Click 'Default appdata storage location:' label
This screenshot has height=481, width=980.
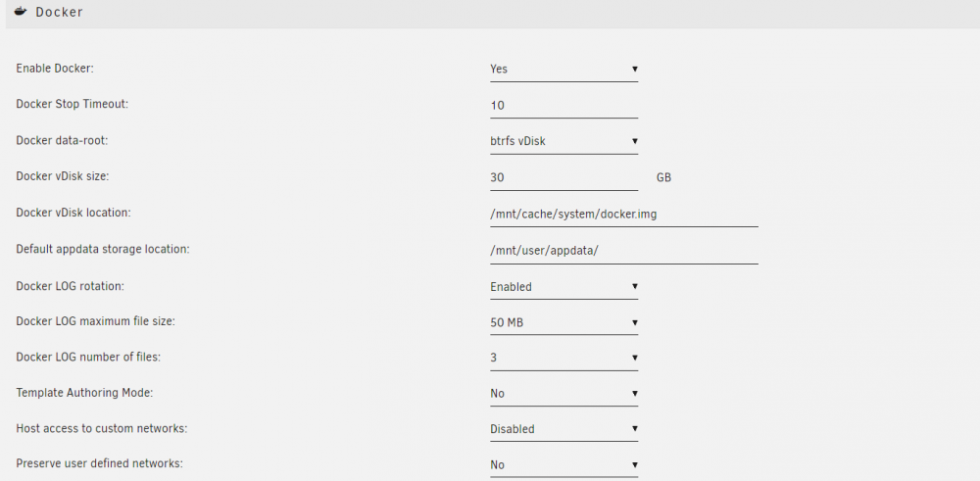coord(103,249)
